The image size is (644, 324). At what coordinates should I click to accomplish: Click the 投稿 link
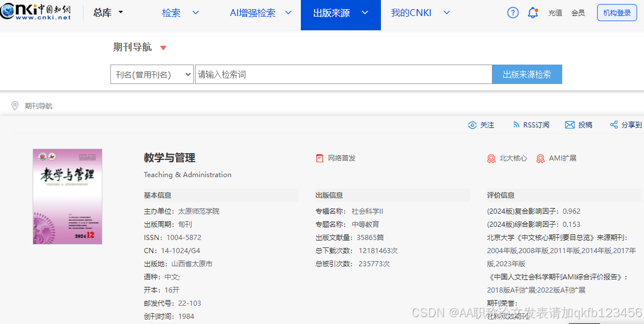click(x=585, y=125)
